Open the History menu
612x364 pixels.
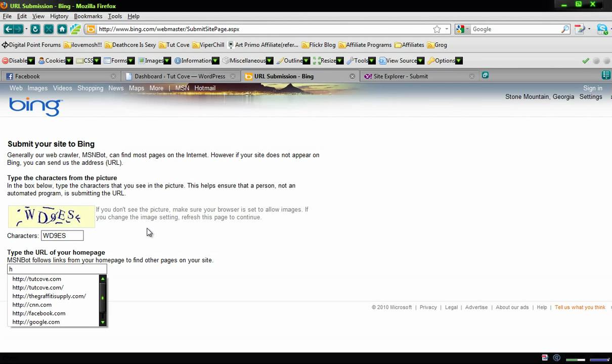[x=59, y=16]
